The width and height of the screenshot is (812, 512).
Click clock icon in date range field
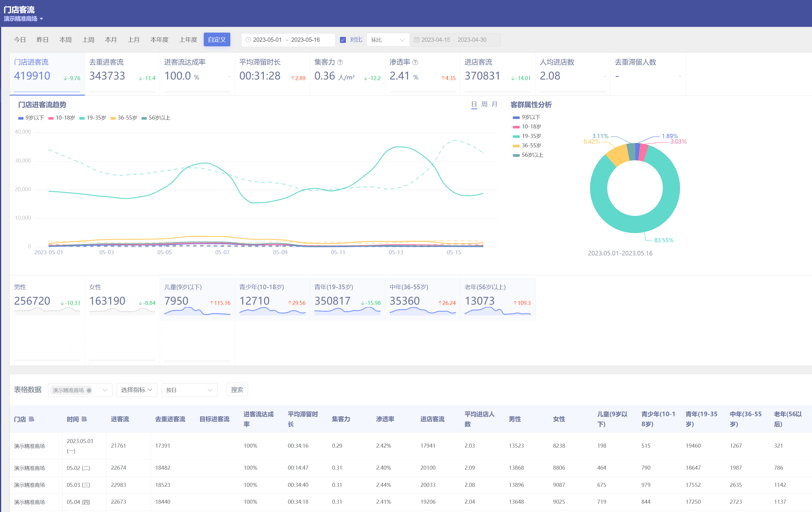248,40
